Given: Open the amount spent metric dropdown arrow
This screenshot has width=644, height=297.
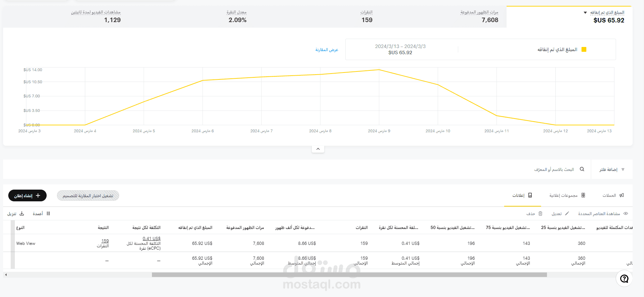Looking at the screenshot, I should click(x=585, y=13).
